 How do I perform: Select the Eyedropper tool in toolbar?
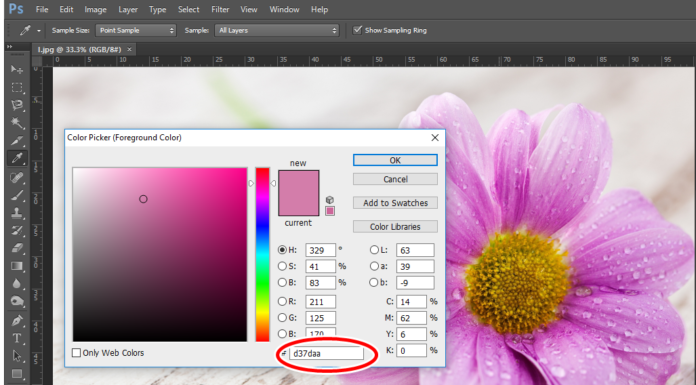pyautogui.click(x=17, y=159)
